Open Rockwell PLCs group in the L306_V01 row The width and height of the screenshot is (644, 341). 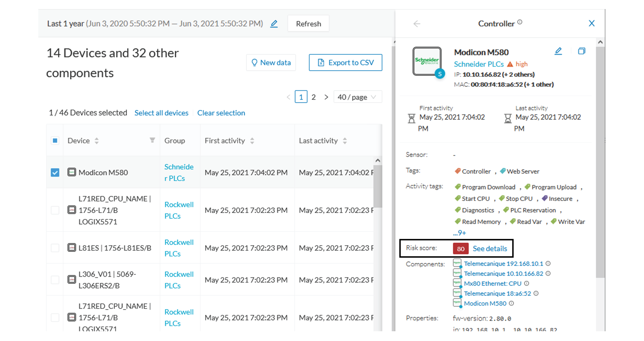point(179,280)
